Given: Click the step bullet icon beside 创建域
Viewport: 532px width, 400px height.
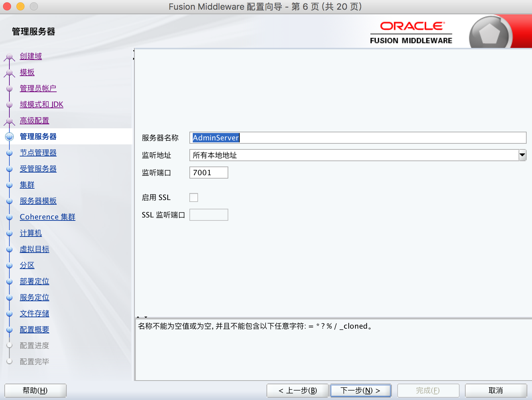Looking at the screenshot, I should click(9, 57).
